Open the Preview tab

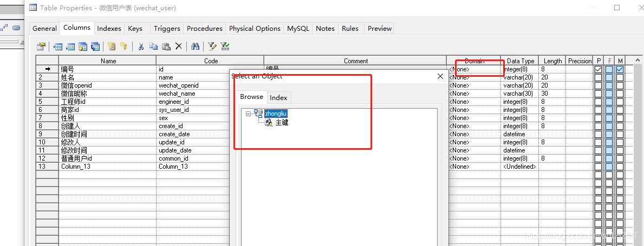(x=380, y=28)
